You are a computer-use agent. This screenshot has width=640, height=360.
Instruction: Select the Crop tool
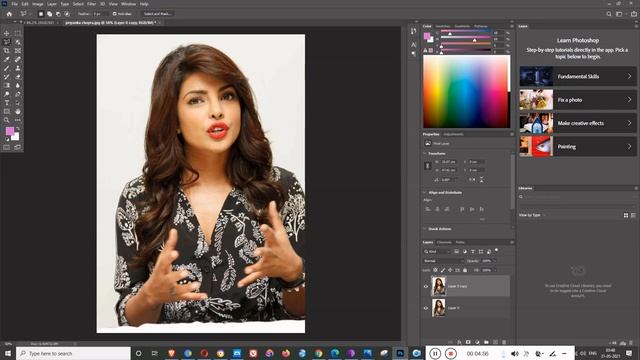[x=7, y=51]
